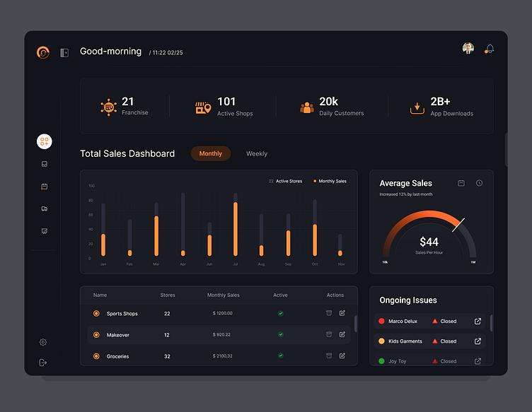Click Kids Garments Closed warning icon
532x412 pixels.
[x=434, y=341]
